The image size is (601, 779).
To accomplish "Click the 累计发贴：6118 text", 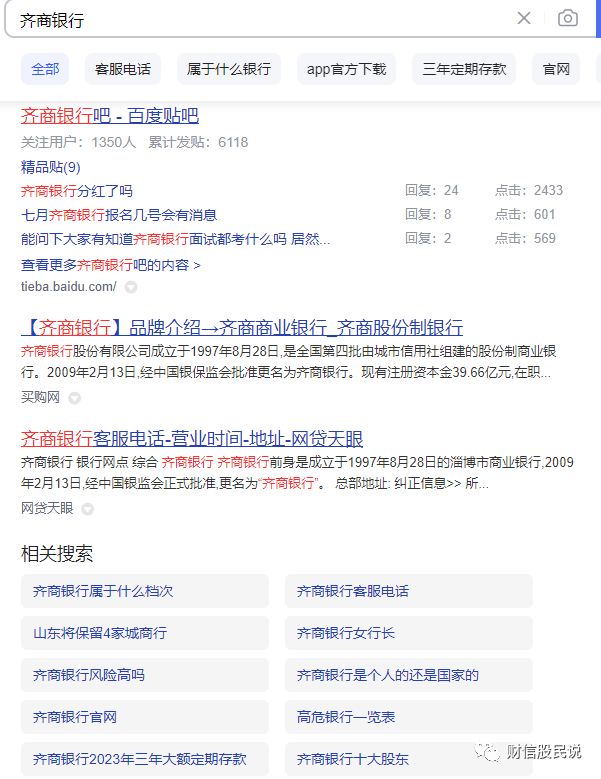I will pos(198,142).
